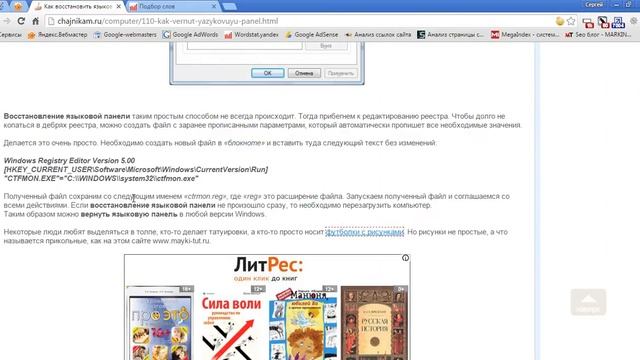Click the 'наверх' scroll-to-top button
The width and height of the screenshot is (640, 360).
click(588, 302)
